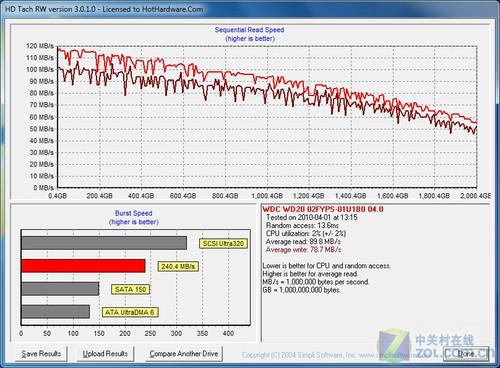Select the SCSI Ultra320 label

tap(223, 244)
